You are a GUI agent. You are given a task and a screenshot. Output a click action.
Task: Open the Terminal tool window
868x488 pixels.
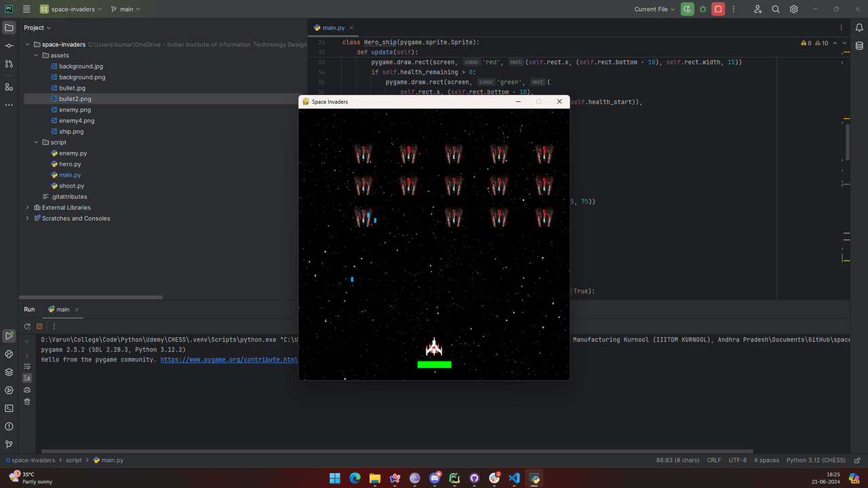click(x=9, y=409)
